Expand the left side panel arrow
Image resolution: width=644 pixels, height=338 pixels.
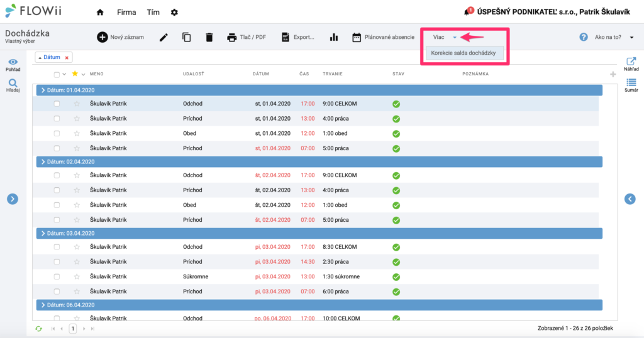pos(13,199)
